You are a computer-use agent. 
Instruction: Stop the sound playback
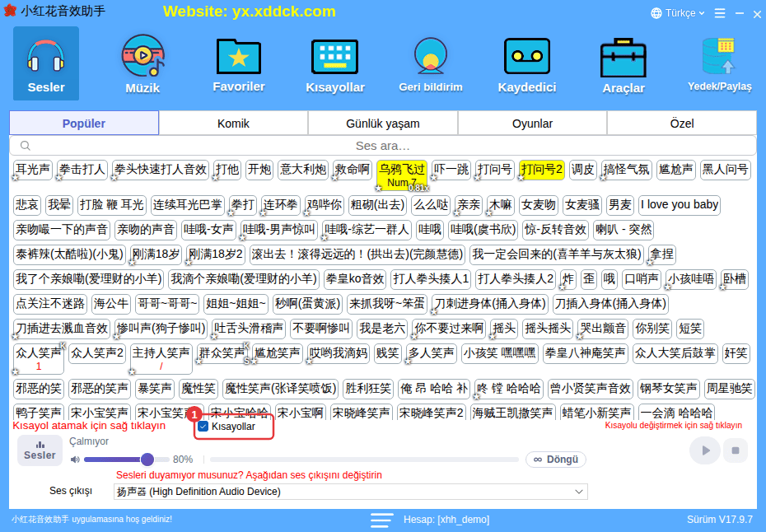coord(736,450)
